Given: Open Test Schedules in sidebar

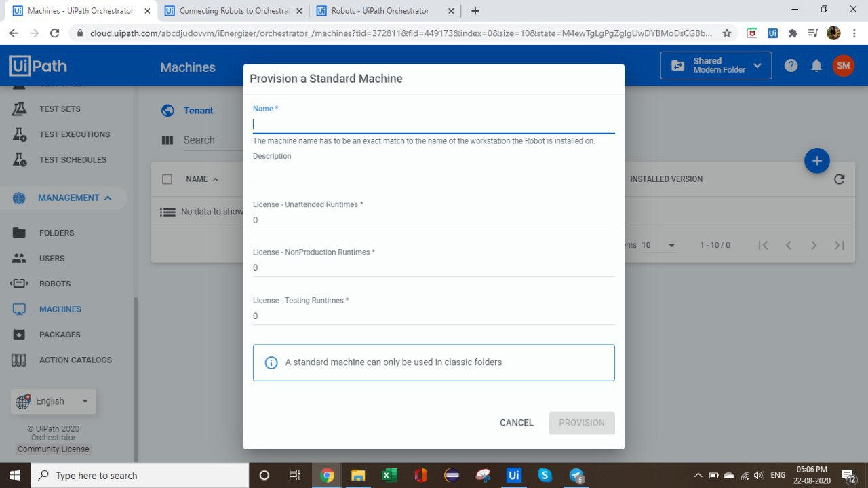Looking at the screenshot, I should pos(73,160).
